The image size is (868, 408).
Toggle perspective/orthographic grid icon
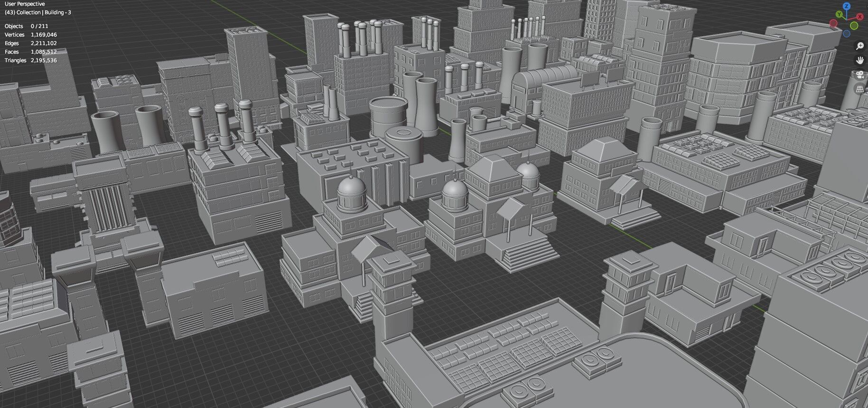pos(860,89)
